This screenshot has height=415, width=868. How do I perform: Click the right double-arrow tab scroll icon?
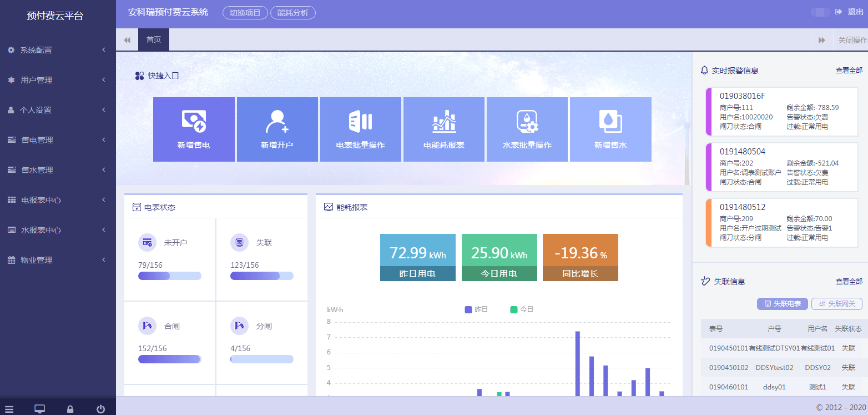click(822, 40)
